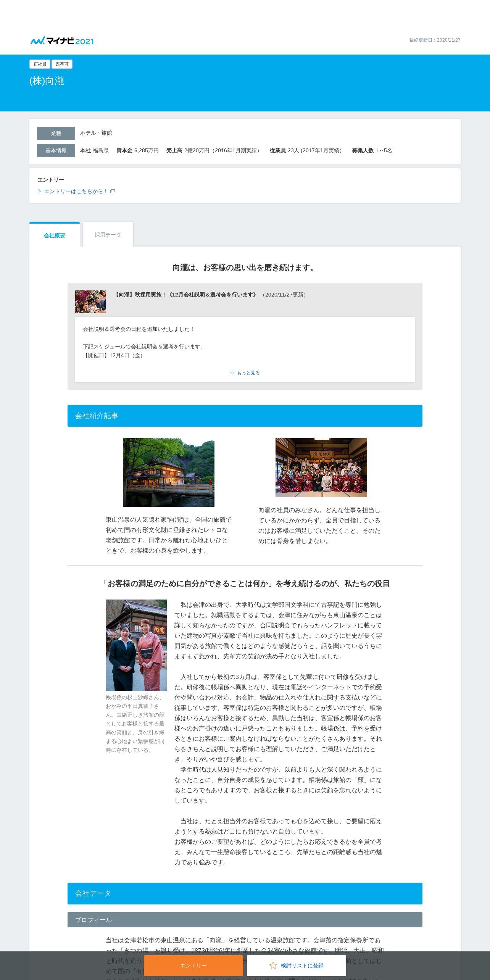Screen dimensions: 490x980
Task: Click the line 会社説明＆選考会の日程を追加いたしました！
Action: point(139,329)
